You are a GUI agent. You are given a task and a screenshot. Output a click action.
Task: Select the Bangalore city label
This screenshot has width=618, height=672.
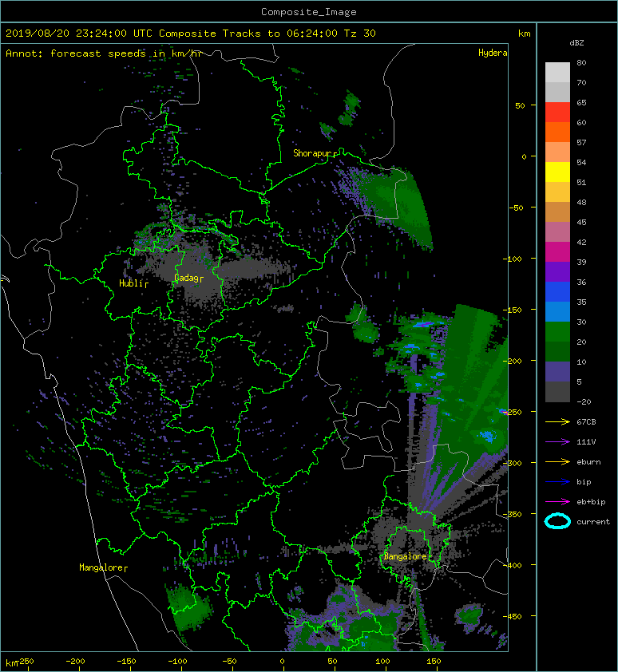click(406, 556)
